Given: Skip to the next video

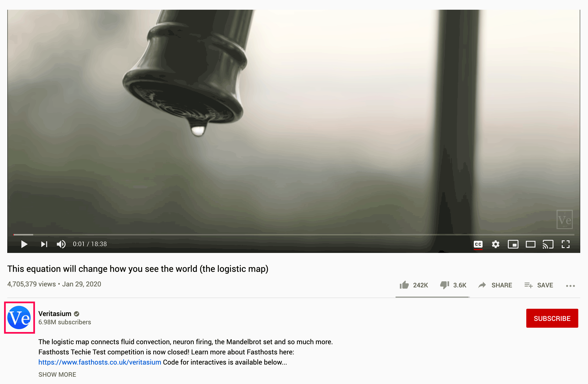Looking at the screenshot, I should (x=44, y=244).
